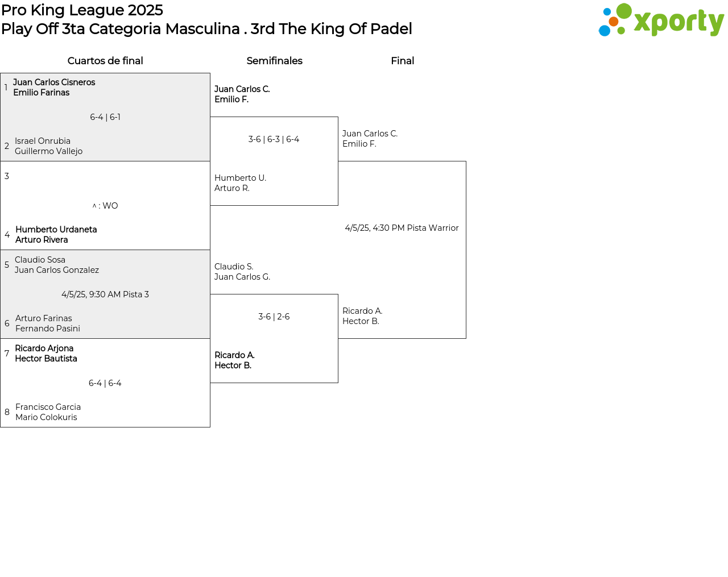Open Arturo Farinas and Fernando Pasini team
The image size is (728, 577).
[x=48, y=323]
